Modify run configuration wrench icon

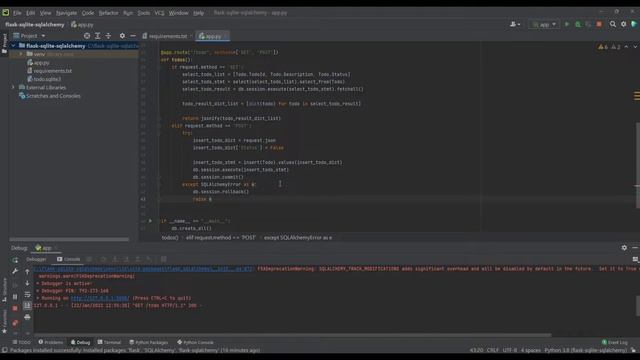[x=15, y=271]
